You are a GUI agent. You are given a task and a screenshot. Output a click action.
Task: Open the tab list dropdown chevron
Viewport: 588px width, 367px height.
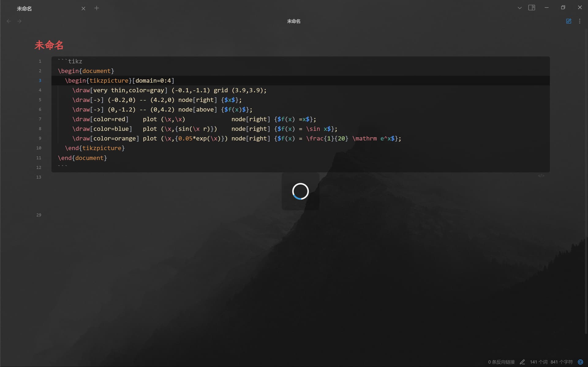click(519, 8)
